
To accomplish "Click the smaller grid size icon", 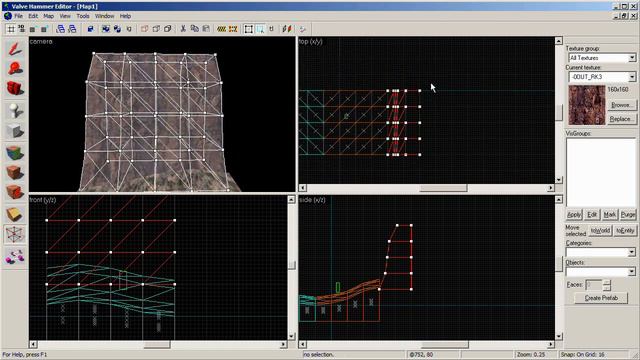I will [33, 29].
